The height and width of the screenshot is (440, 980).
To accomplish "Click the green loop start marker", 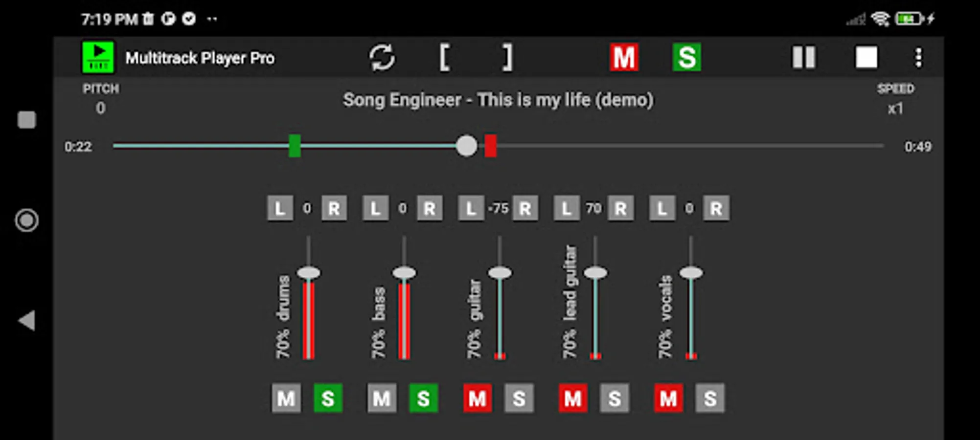I will pyautogui.click(x=295, y=146).
